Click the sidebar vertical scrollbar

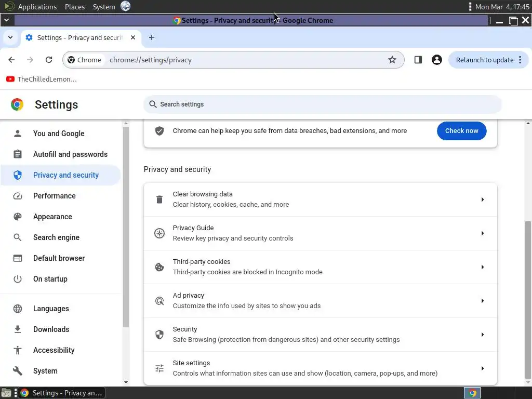click(x=126, y=227)
